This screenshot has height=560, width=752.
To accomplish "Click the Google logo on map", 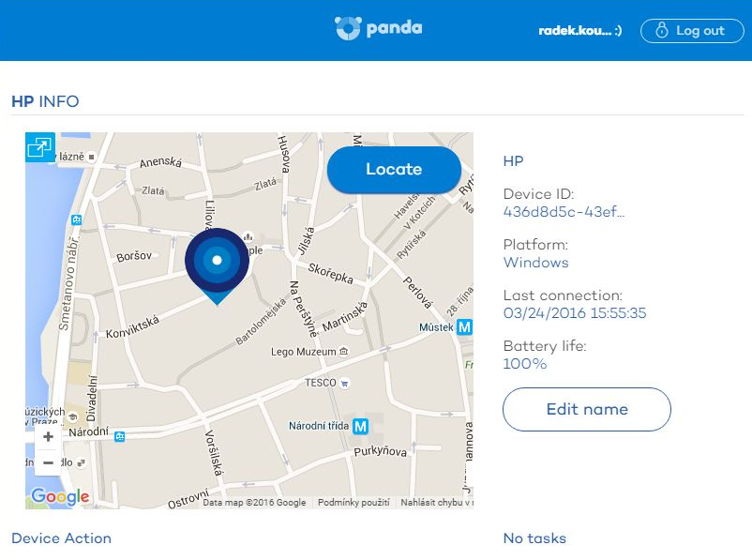I will (x=60, y=497).
